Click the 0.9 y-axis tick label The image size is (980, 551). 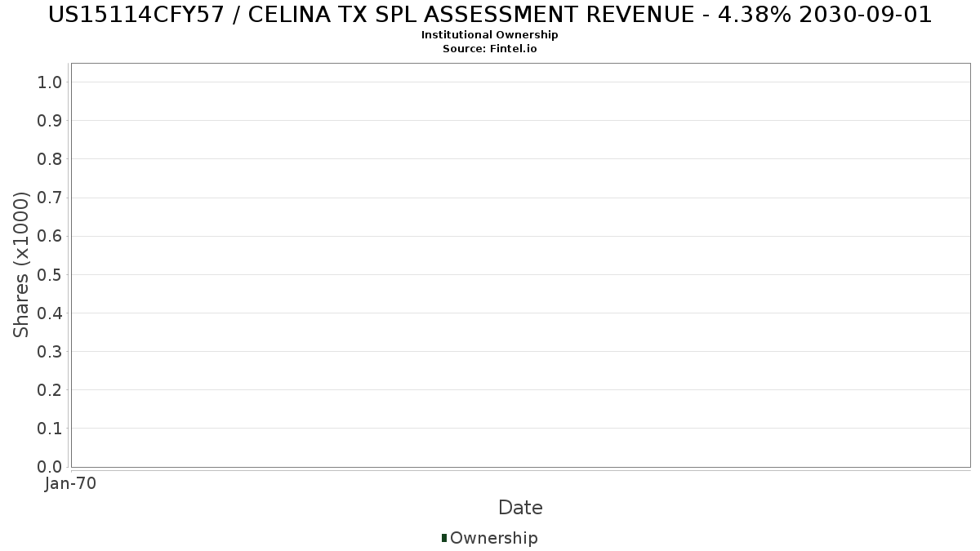coord(50,121)
